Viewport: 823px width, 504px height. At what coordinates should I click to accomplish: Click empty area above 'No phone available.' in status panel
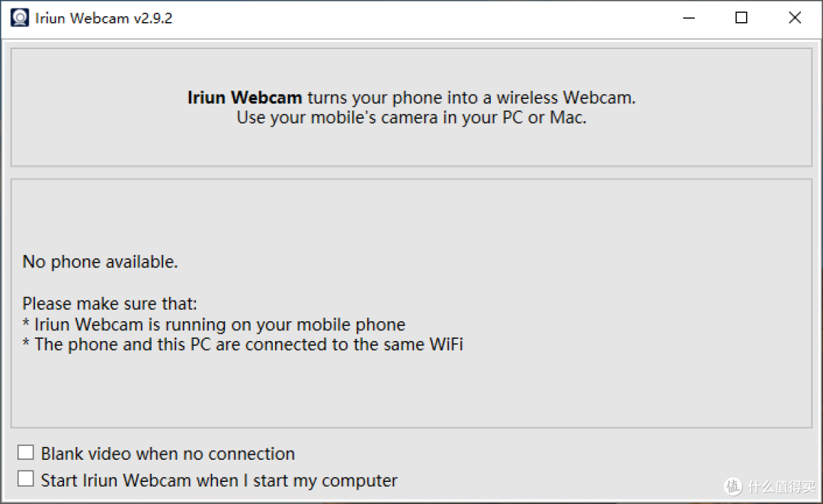411,215
